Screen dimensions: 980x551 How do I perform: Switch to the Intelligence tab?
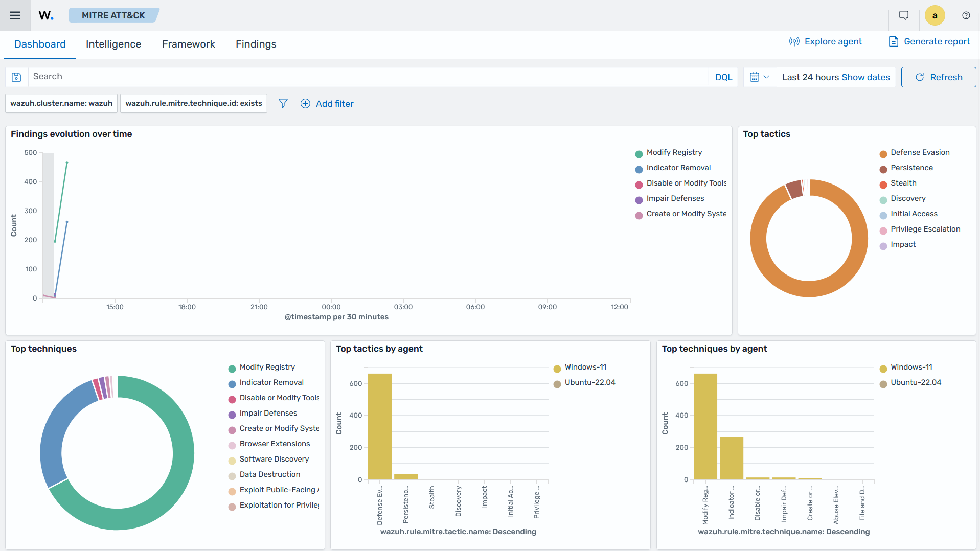pyautogui.click(x=113, y=44)
